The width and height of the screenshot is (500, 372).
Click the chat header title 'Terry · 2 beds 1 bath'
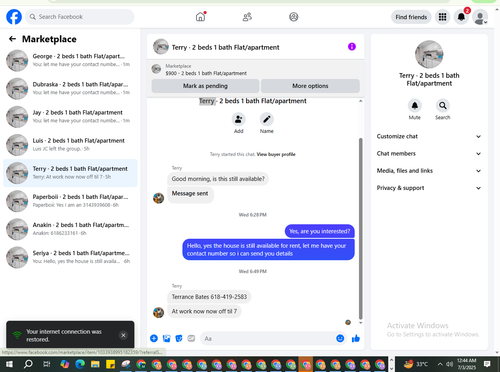[x=226, y=47]
